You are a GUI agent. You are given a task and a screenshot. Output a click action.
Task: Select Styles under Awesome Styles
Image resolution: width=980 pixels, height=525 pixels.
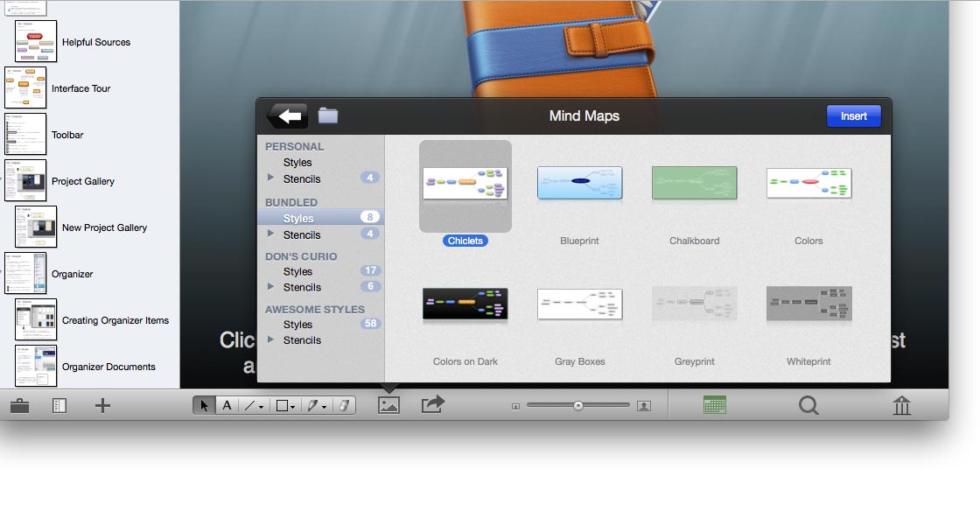click(x=297, y=325)
